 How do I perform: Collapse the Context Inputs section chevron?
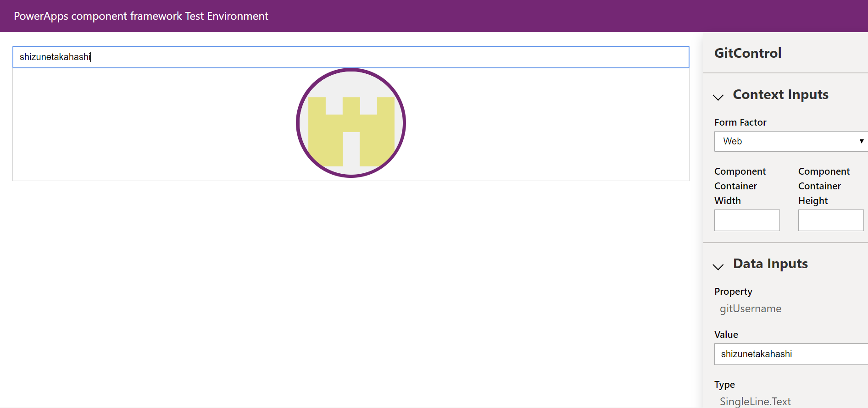(718, 97)
